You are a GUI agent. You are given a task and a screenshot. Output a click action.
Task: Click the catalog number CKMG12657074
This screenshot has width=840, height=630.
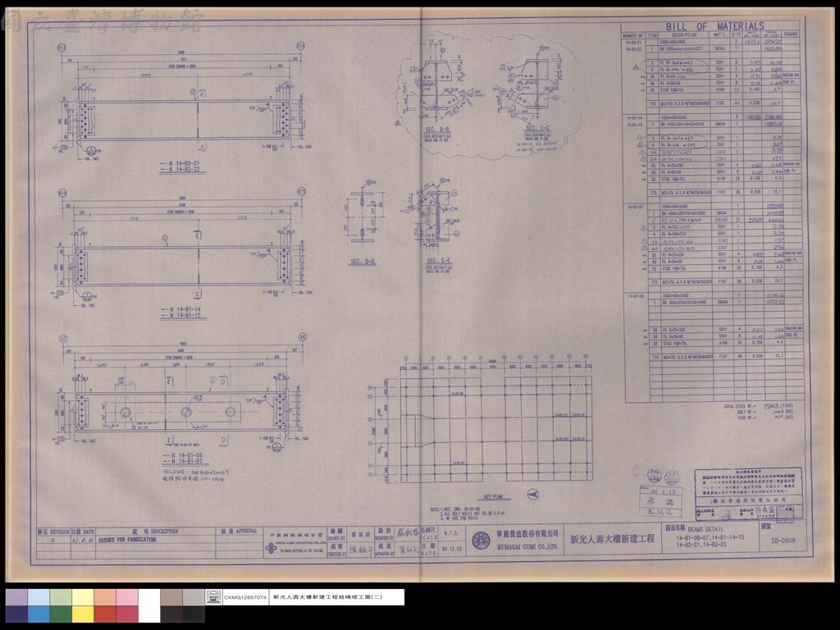pos(244,597)
